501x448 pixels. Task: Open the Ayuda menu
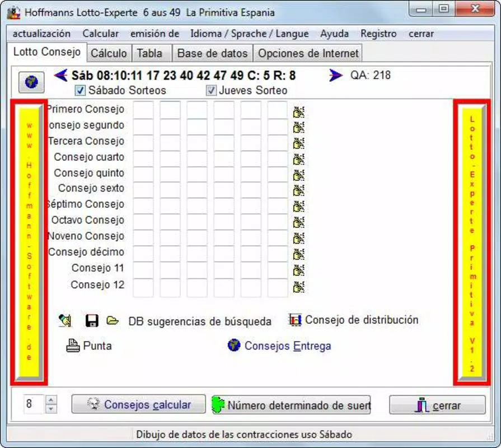pyautogui.click(x=334, y=34)
